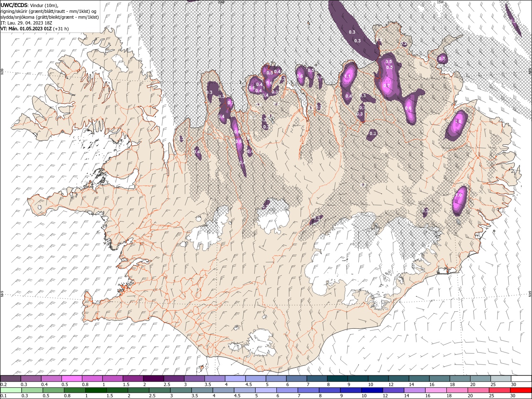
Task: Click the 12 label in the upper legend row
Action: coord(391,384)
